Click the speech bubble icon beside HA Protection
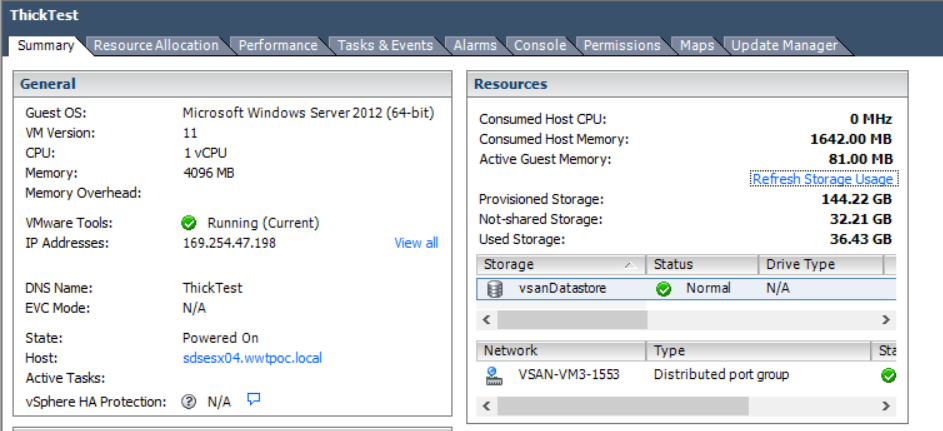Screen dimensions: 943x431 [x=254, y=400]
